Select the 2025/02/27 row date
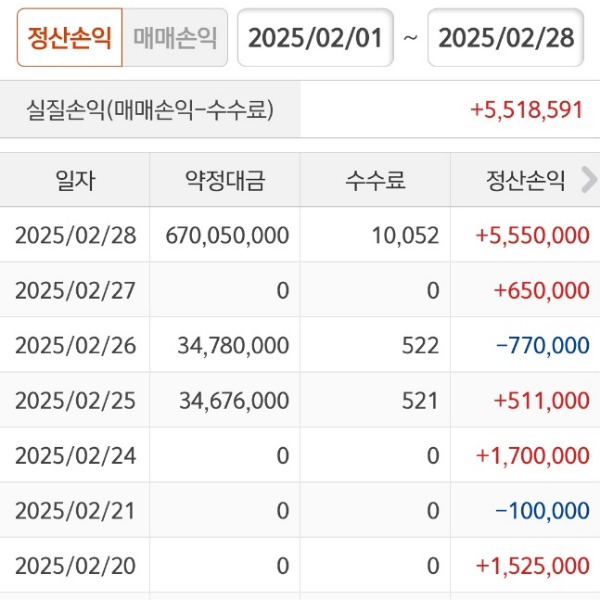Viewport: 600px width, 600px height. click(75, 291)
